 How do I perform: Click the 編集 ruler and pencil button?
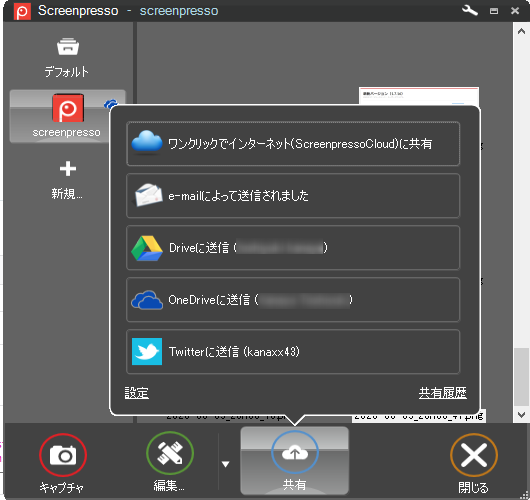[x=170, y=453]
